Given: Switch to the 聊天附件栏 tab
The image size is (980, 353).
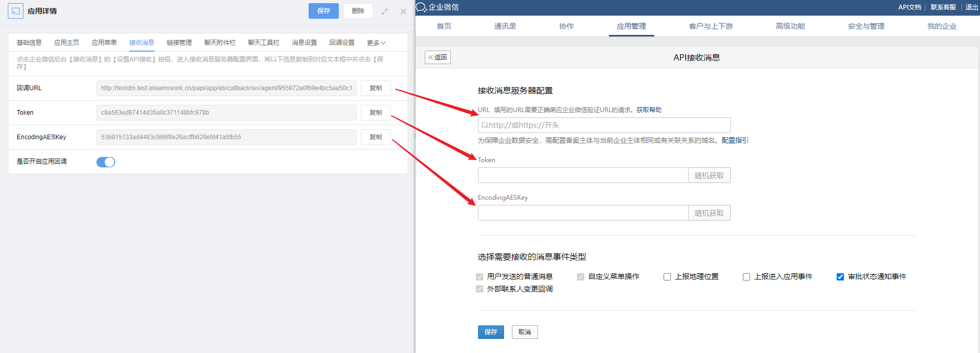Looking at the screenshot, I should [220, 43].
